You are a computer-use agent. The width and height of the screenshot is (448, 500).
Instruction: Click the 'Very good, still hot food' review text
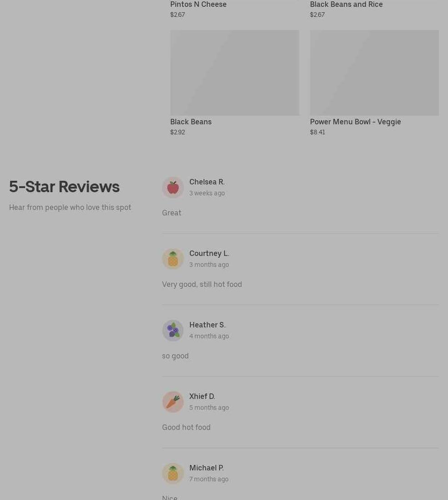[x=202, y=285]
